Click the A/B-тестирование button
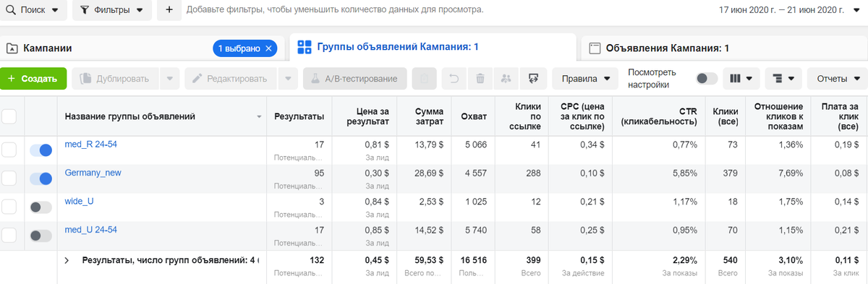 (355, 78)
